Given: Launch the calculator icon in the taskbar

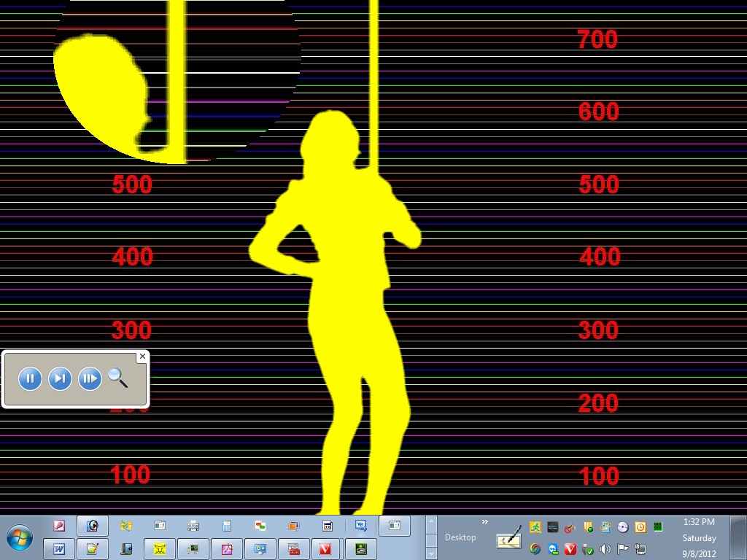Looking at the screenshot, I should (227, 526).
